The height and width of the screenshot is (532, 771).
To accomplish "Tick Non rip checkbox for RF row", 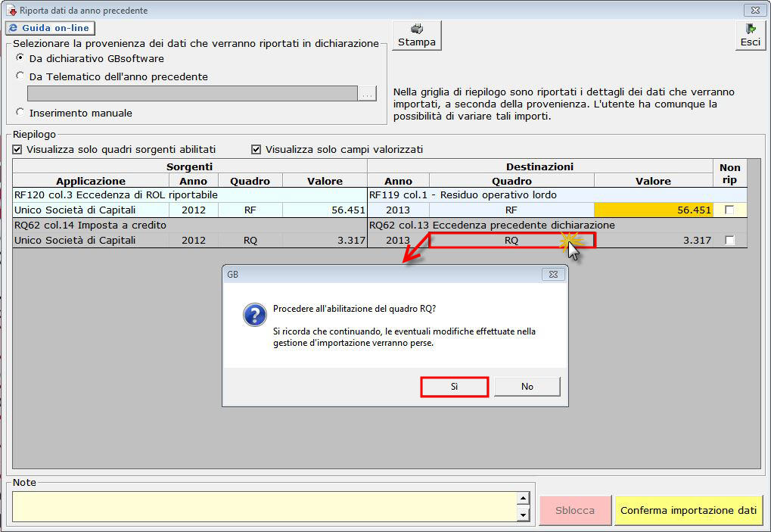I will pos(729,210).
